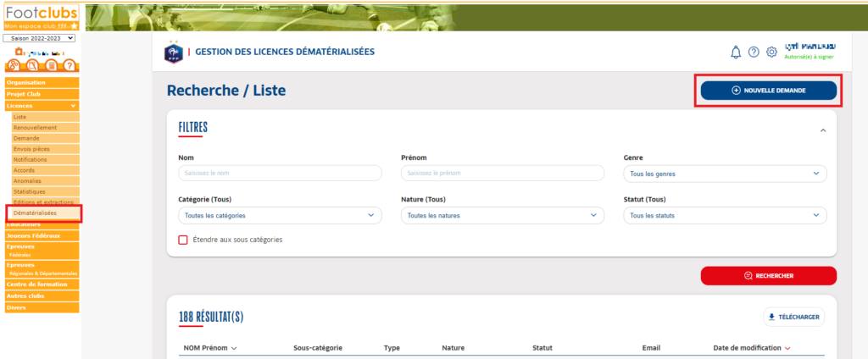
Task: Click into the Nom input field
Action: [280, 173]
